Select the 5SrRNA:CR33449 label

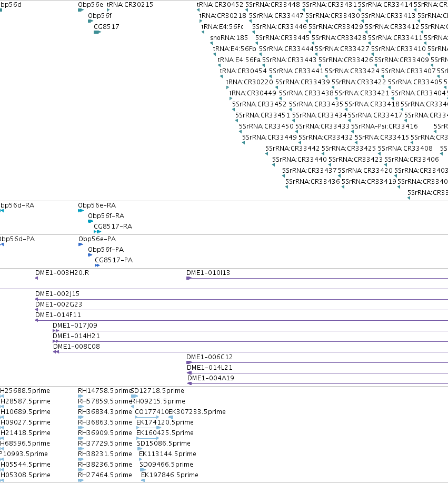tap(270, 137)
